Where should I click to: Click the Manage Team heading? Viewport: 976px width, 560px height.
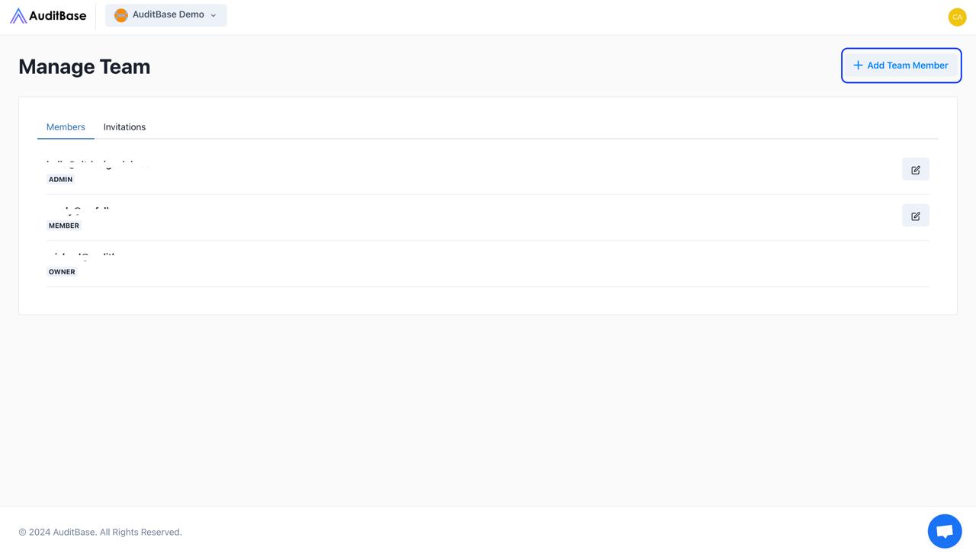(85, 67)
